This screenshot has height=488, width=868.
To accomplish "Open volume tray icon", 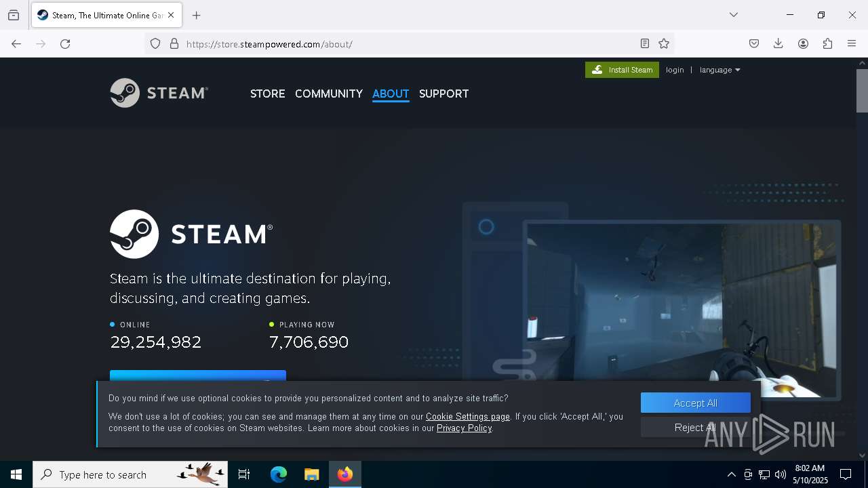I will coord(781,474).
